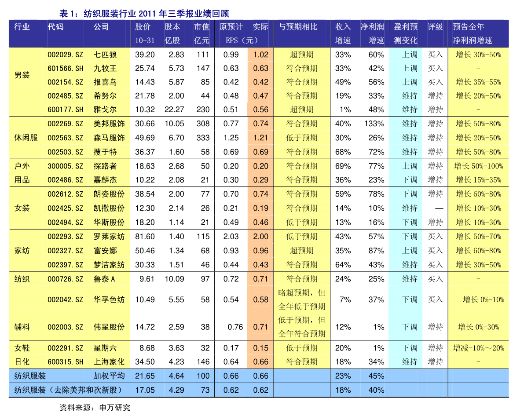Viewport: 524px width, 420px height.
Task: Click weighted average net profit growth 45%
Action: [376, 376]
